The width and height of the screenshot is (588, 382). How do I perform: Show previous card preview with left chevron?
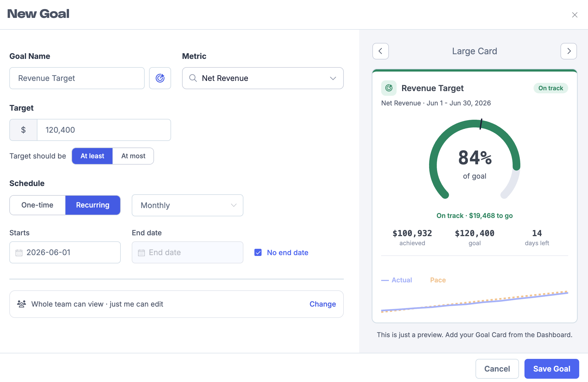coord(381,51)
